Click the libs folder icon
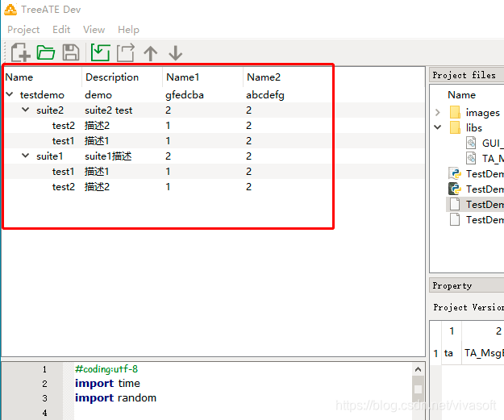Viewport: 504px width, 420px height. (455, 127)
